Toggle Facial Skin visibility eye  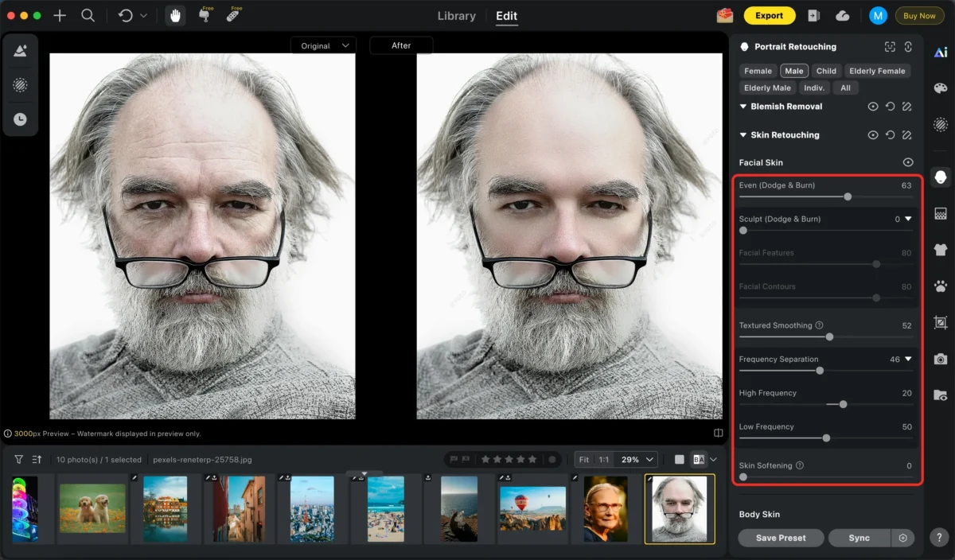[x=907, y=162]
